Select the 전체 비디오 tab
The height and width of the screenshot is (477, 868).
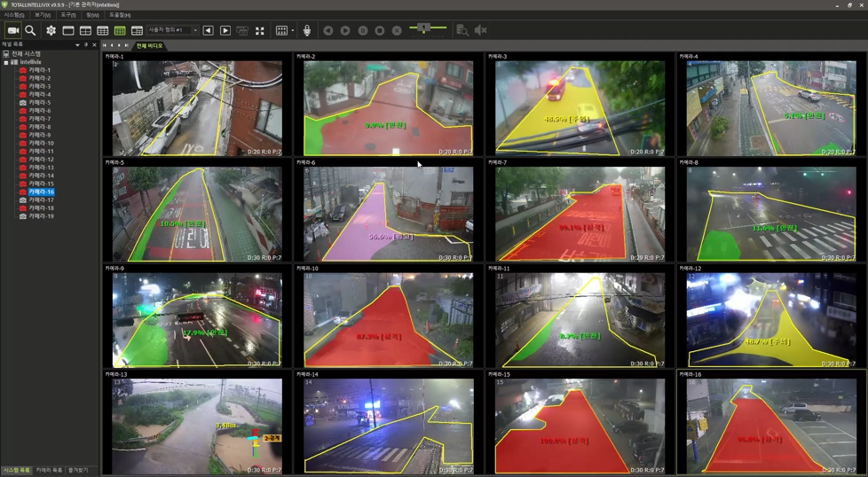click(x=149, y=45)
